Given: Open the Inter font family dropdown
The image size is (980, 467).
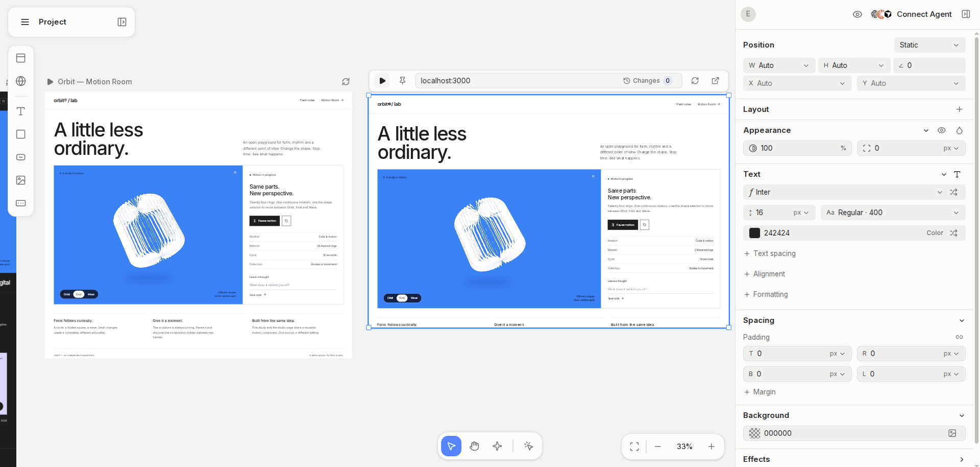Looking at the screenshot, I should pyautogui.click(x=845, y=192).
